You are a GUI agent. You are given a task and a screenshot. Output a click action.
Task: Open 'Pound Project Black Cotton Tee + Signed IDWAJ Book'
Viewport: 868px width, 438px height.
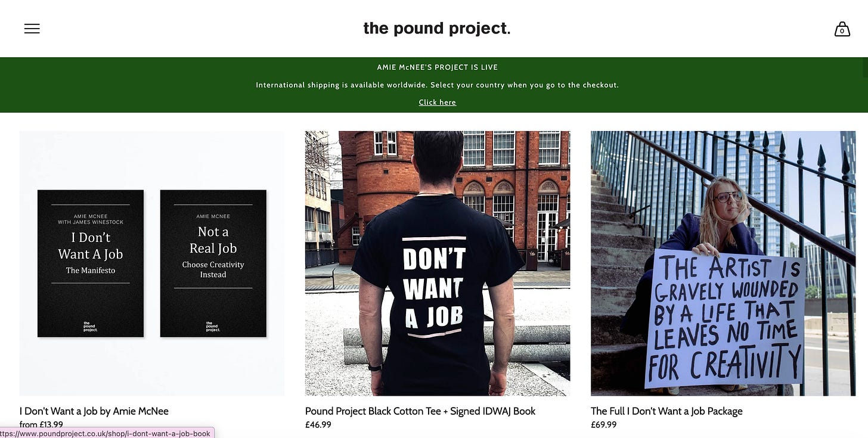(x=420, y=411)
